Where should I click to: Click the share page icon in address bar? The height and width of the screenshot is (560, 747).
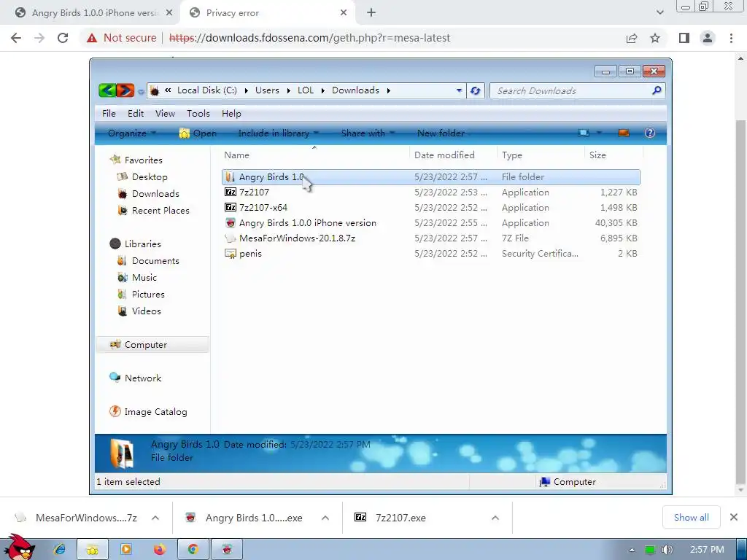click(x=632, y=38)
